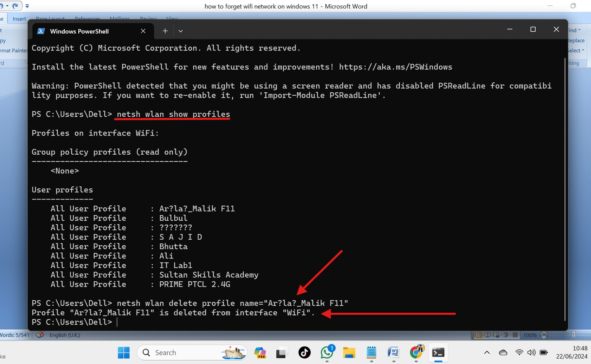Click the spelling check icon in status bar
Screen dimensions: 591x364
pos(40,335)
